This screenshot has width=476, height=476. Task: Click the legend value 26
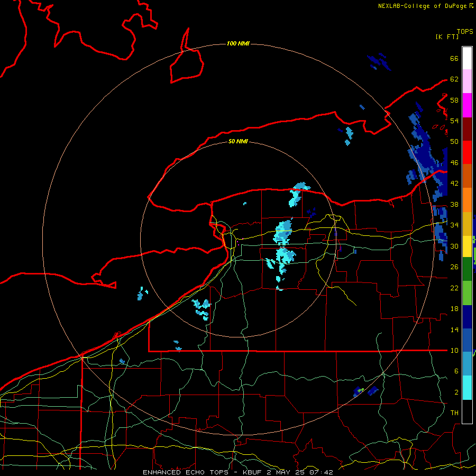pos(454,267)
